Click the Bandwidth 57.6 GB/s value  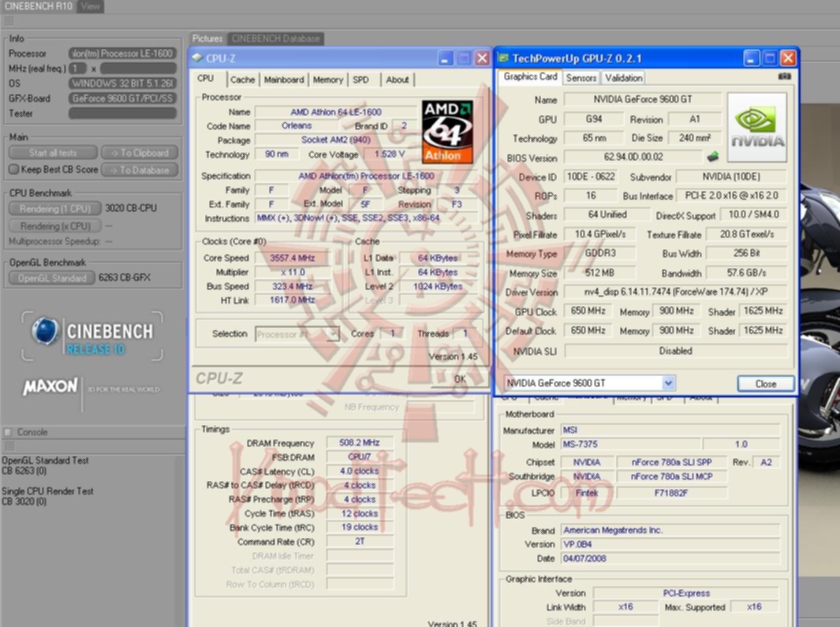[745, 273]
